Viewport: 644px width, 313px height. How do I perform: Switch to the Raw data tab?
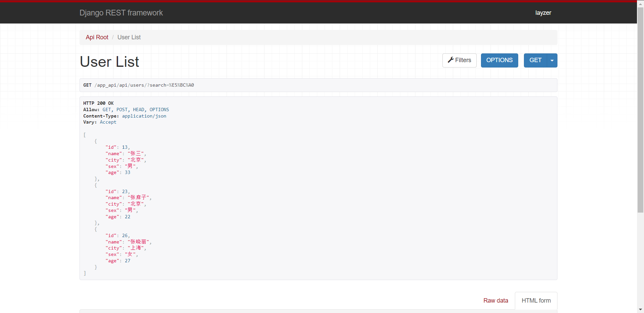496,301
